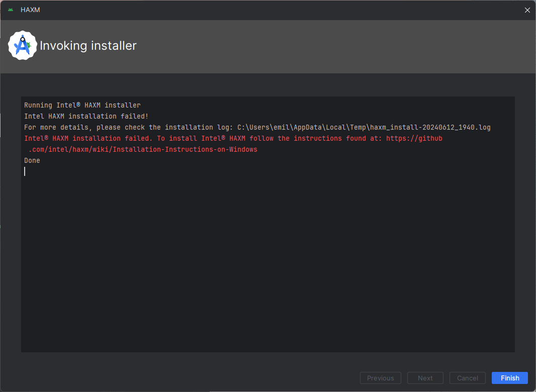Click the Cancel button
This screenshot has height=392, width=536.
(467, 378)
